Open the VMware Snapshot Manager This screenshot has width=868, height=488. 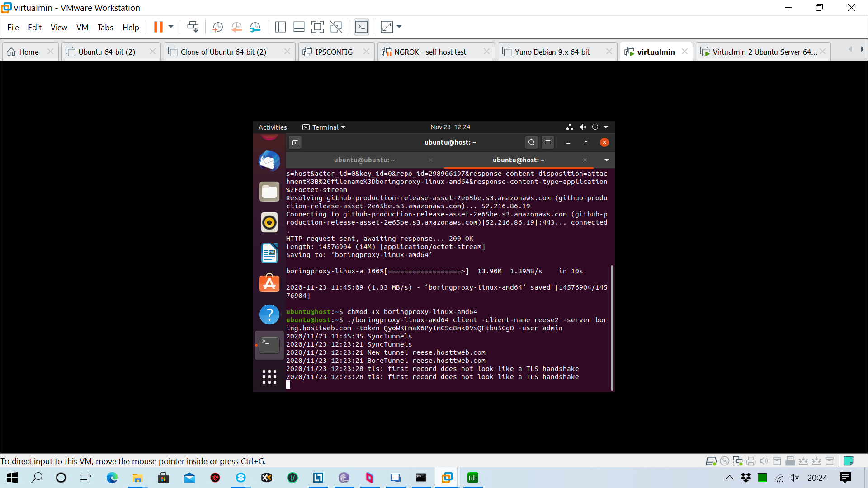[x=255, y=27]
